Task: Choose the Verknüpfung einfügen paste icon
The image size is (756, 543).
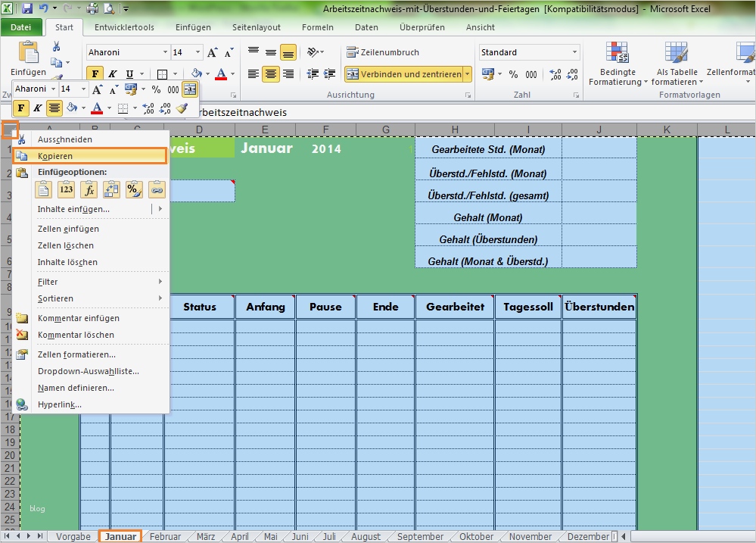Action: 157,189
